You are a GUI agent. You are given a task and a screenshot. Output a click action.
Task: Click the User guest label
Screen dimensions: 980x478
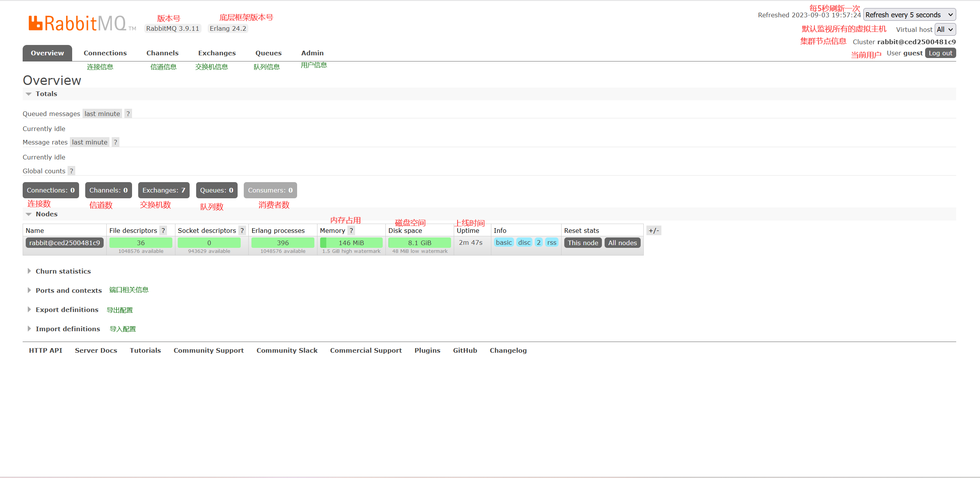pos(904,53)
